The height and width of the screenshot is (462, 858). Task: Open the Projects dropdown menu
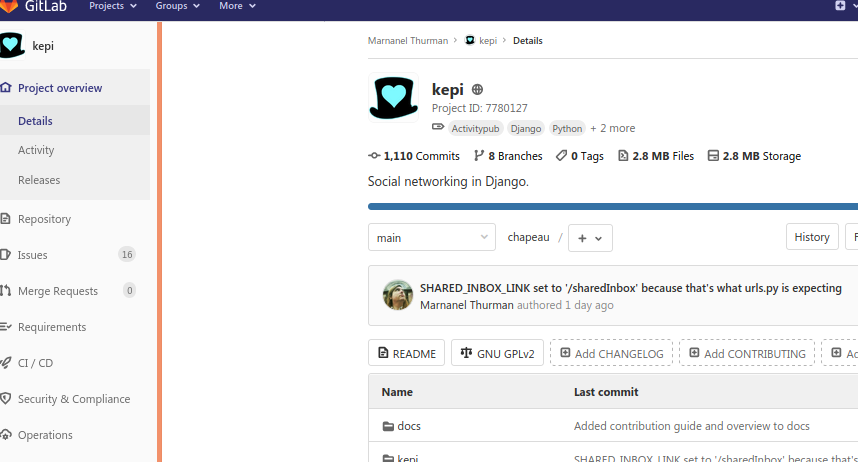(113, 6)
